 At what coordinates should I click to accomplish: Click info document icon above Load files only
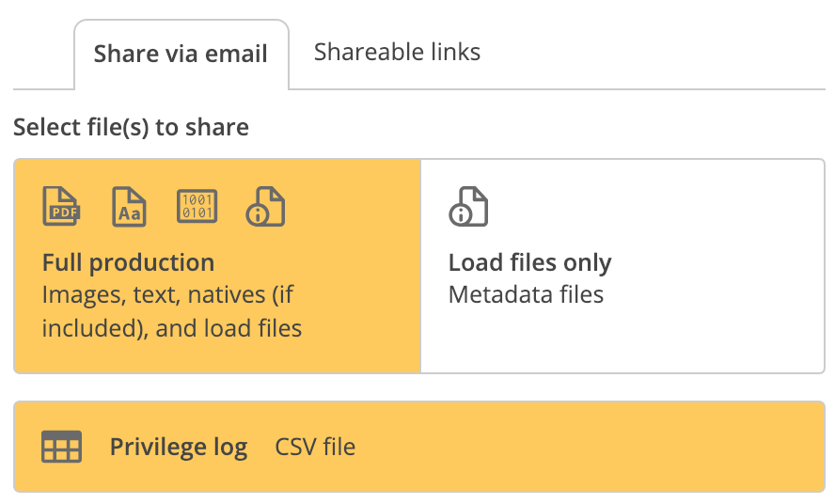pos(468,206)
